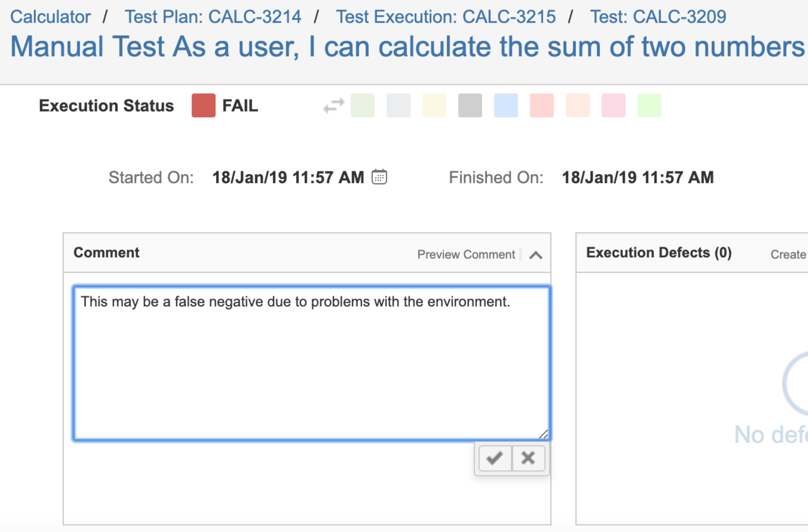Click the red FAIL status indicator

click(203, 106)
